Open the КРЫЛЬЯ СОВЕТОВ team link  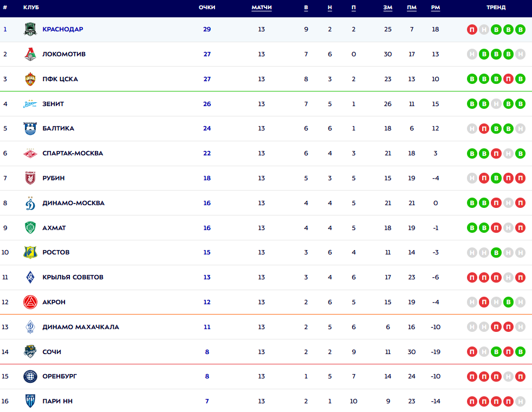click(x=73, y=277)
